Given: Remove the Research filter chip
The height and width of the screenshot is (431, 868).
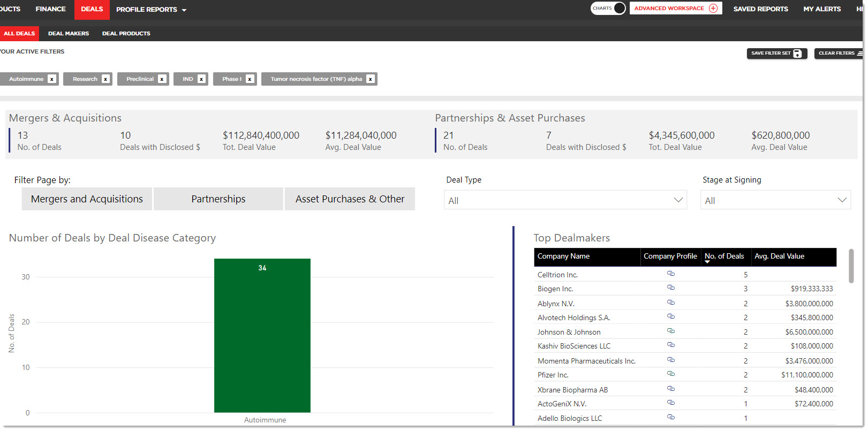Looking at the screenshot, I should [105, 79].
